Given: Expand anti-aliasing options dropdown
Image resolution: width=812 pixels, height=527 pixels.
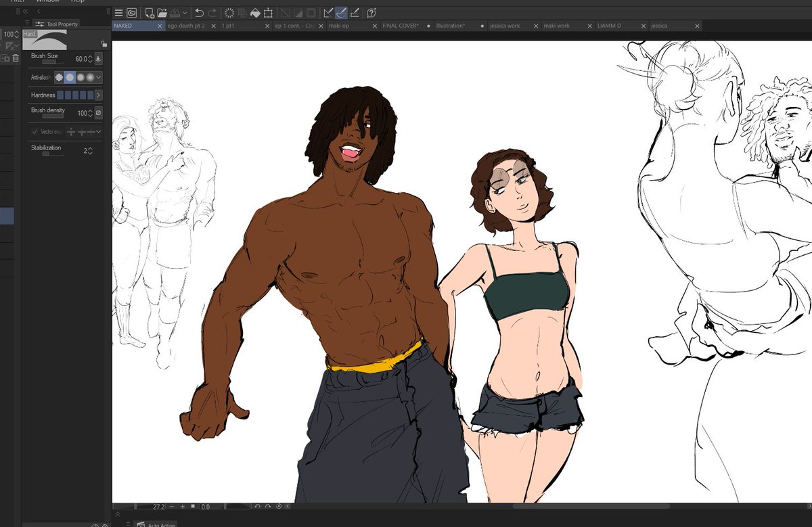Looking at the screenshot, I should click(x=99, y=77).
